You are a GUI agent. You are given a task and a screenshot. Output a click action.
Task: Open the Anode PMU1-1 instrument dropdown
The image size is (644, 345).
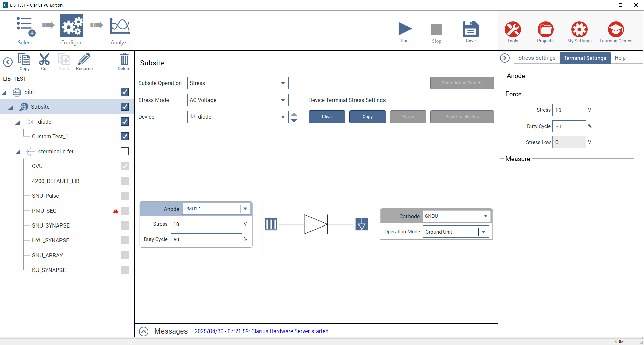(x=245, y=209)
